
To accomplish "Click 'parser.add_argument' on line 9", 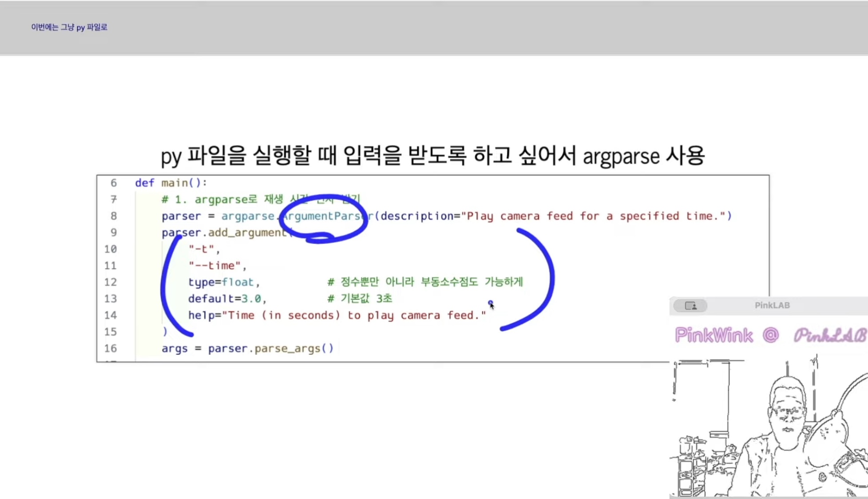I will pyautogui.click(x=224, y=232).
